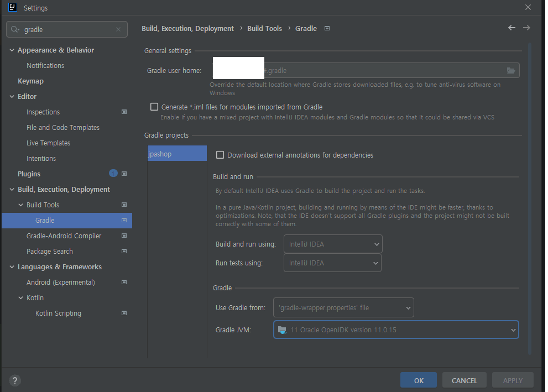This screenshot has height=392, width=548.
Task: Collapse Build, Execution, Deployment section
Action: click(x=12, y=189)
